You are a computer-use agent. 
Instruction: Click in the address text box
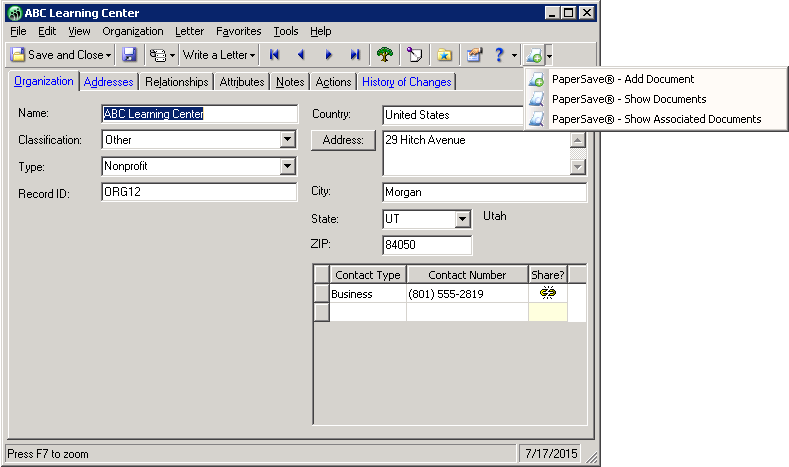[x=477, y=153]
